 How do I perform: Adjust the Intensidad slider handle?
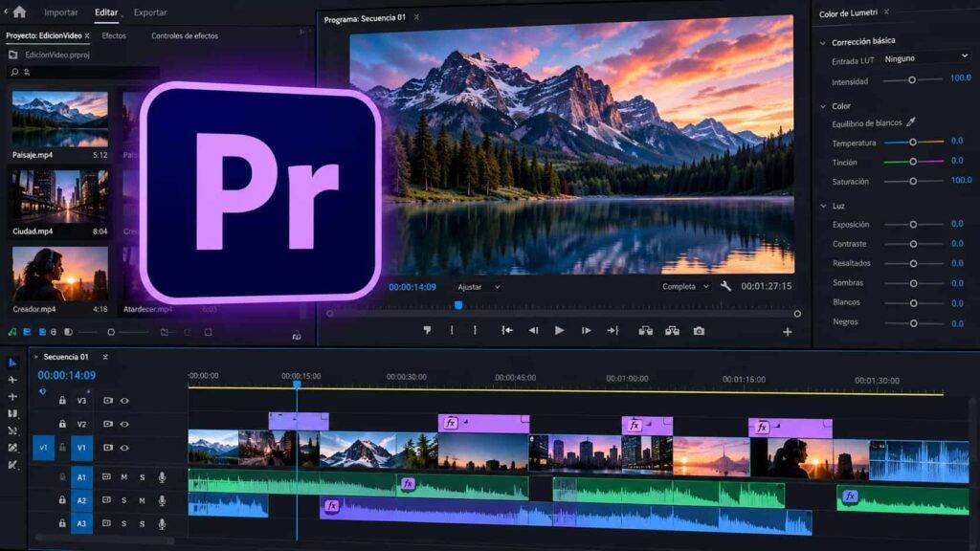coord(912,80)
